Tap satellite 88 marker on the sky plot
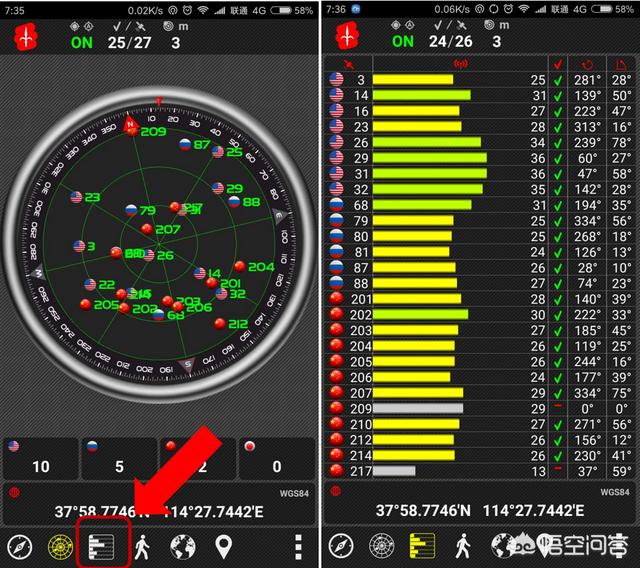This screenshot has width=640, height=568. (234, 202)
